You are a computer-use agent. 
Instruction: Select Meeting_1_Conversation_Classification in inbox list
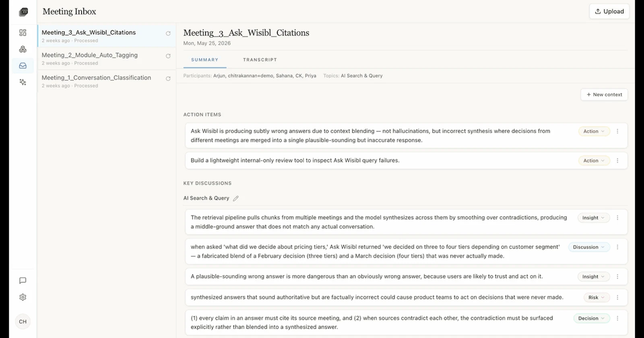coord(107,81)
